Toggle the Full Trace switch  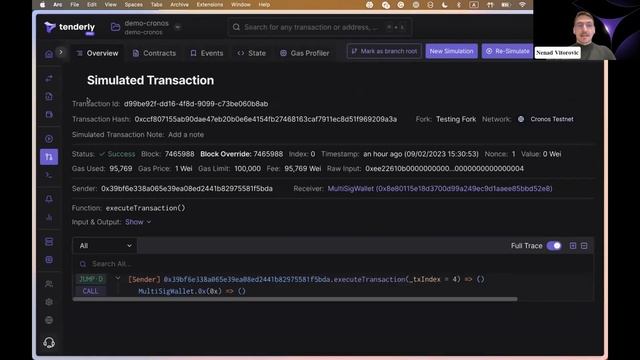(x=554, y=246)
